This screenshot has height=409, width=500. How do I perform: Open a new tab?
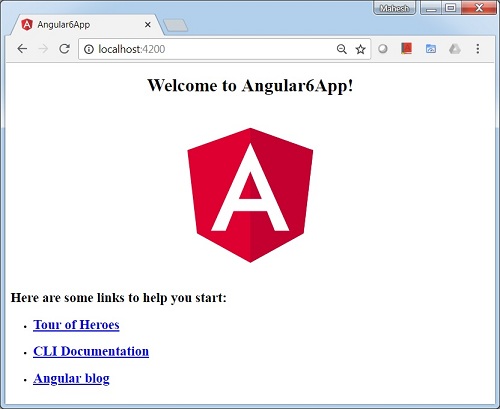[x=175, y=25]
